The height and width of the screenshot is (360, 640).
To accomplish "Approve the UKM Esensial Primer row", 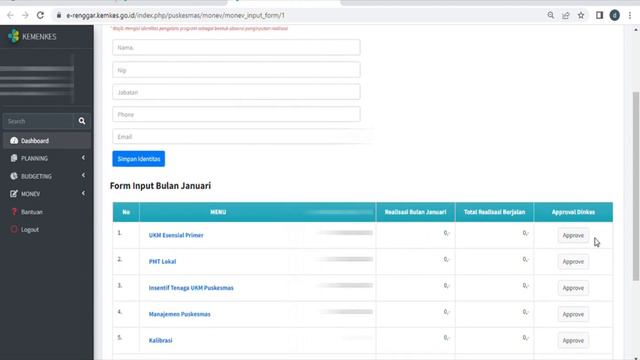I will point(573,236).
